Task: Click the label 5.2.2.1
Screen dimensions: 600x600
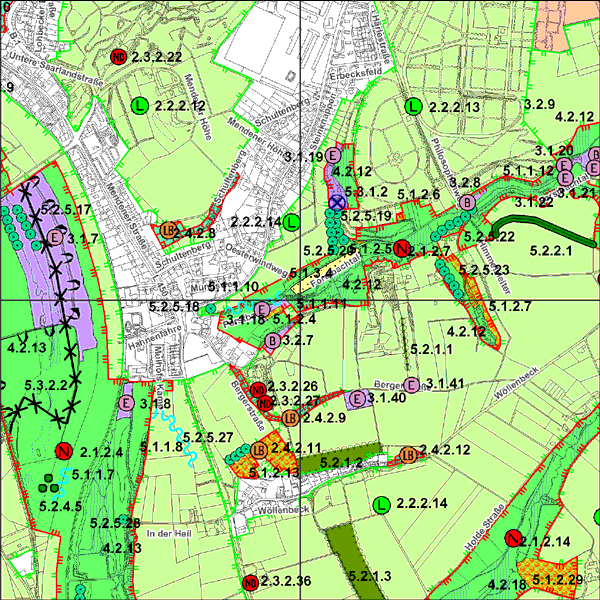Action: (551, 251)
